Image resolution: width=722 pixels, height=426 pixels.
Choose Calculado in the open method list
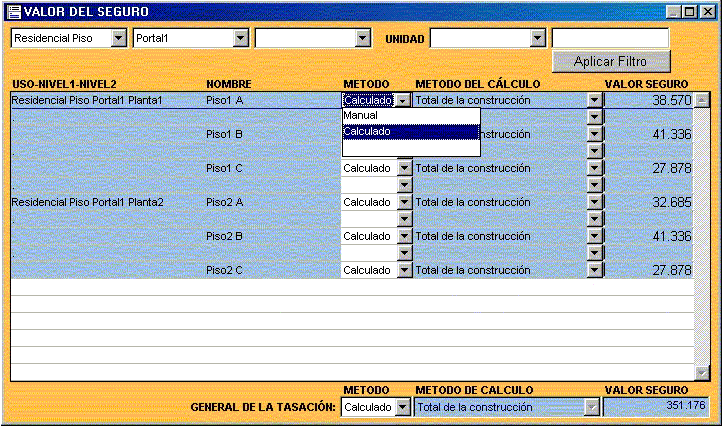tap(411, 132)
